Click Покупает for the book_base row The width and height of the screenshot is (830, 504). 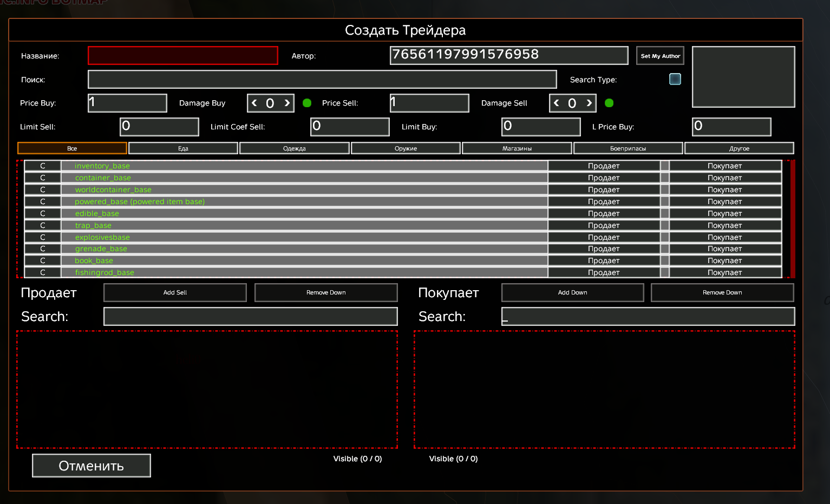724,260
